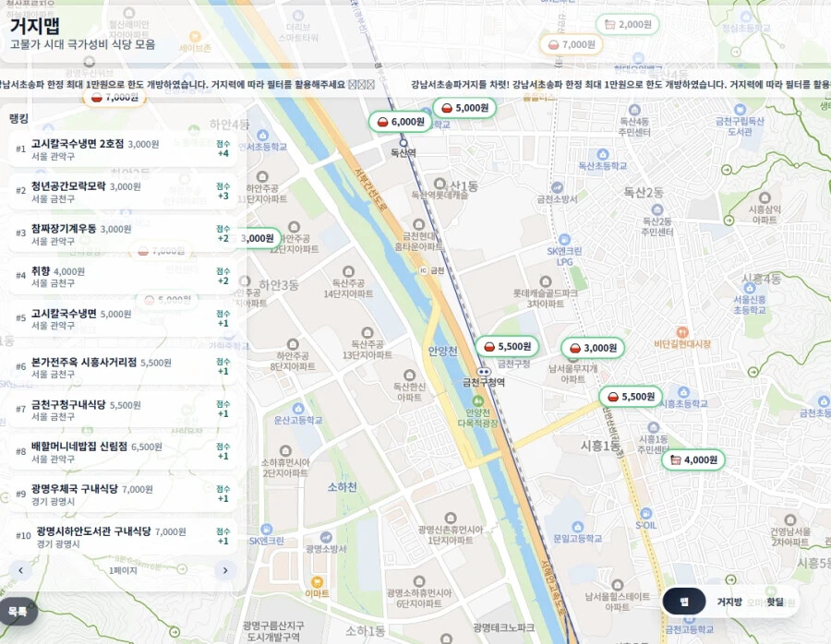Open the 3,000원 marker near 남서울무지개 아파트
The height and width of the screenshot is (644, 831).
[592, 348]
